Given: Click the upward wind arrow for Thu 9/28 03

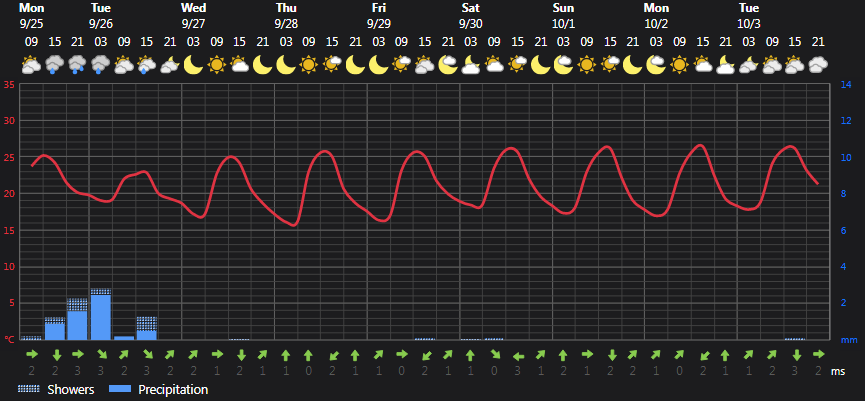Looking at the screenshot, I should (286, 354).
